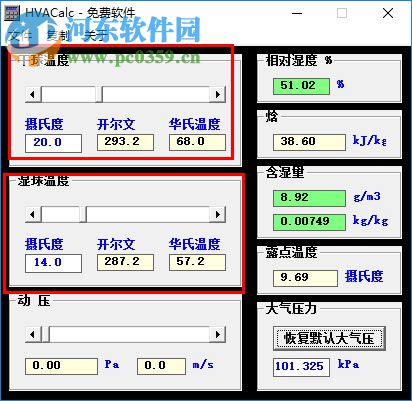
Task: Close the HVACalc window
Action: coord(388,13)
